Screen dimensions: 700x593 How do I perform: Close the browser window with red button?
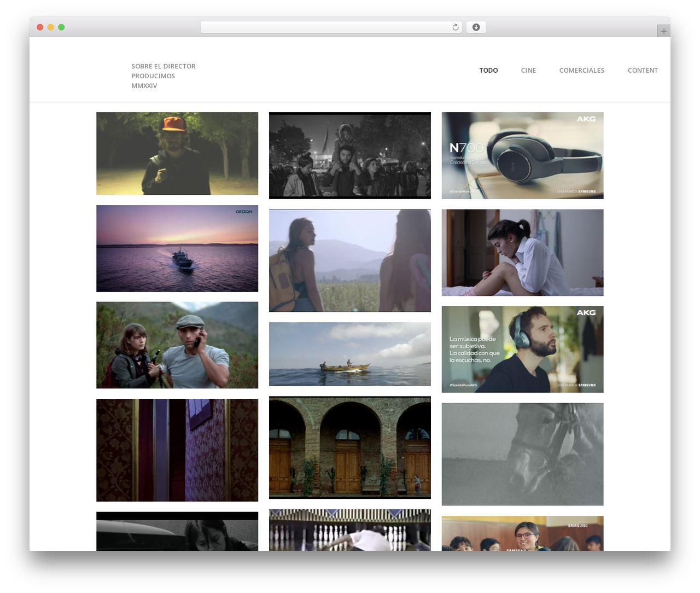click(40, 27)
